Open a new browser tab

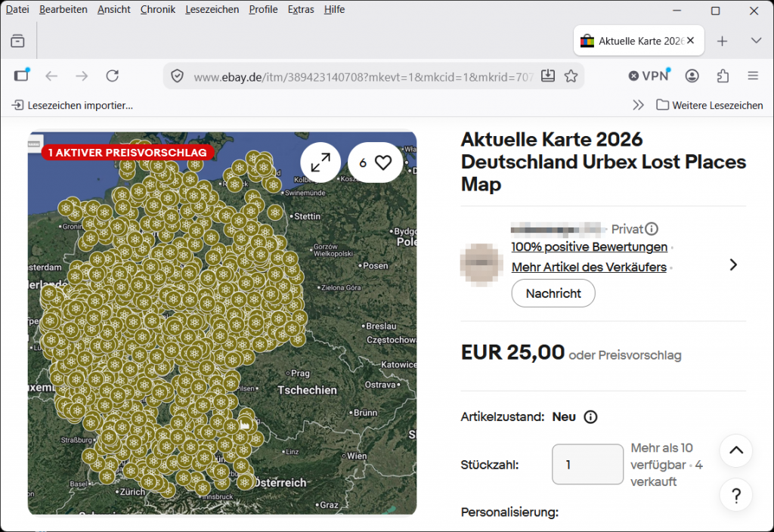(x=722, y=41)
